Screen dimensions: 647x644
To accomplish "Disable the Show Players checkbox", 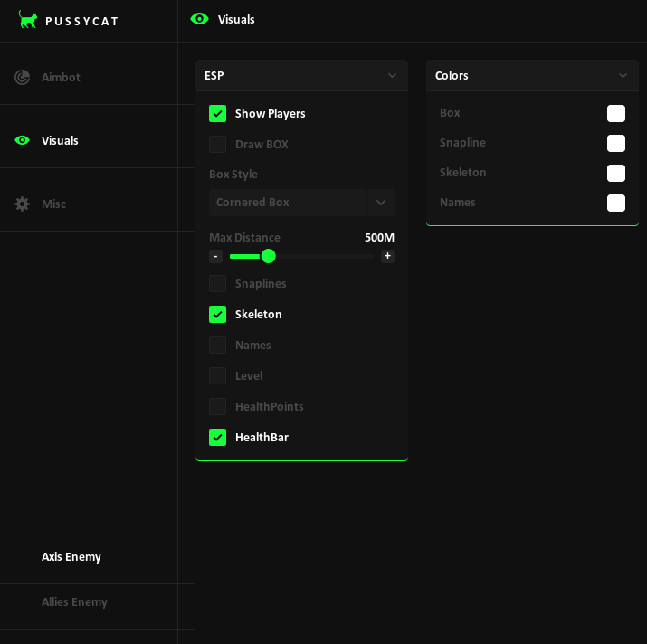I will click(218, 114).
